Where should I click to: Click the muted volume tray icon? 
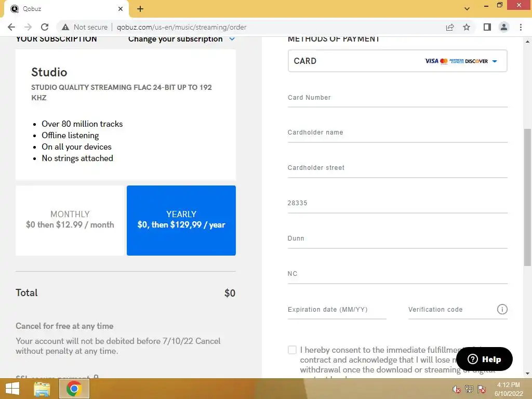[456, 389]
